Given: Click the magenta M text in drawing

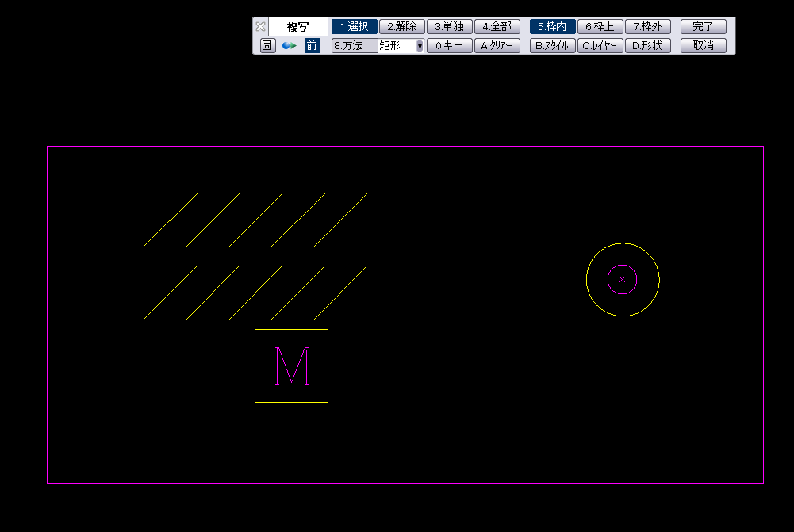Looking at the screenshot, I should pos(291,366).
